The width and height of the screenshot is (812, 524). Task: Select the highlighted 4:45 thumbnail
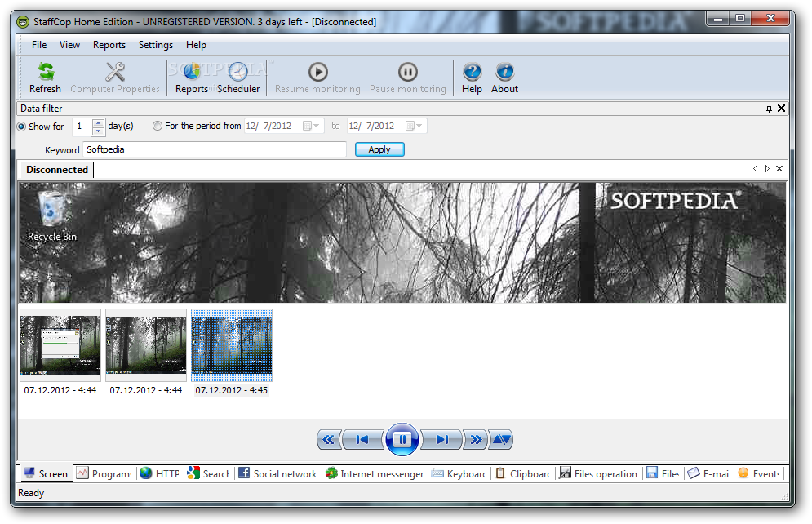(x=232, y=345)
